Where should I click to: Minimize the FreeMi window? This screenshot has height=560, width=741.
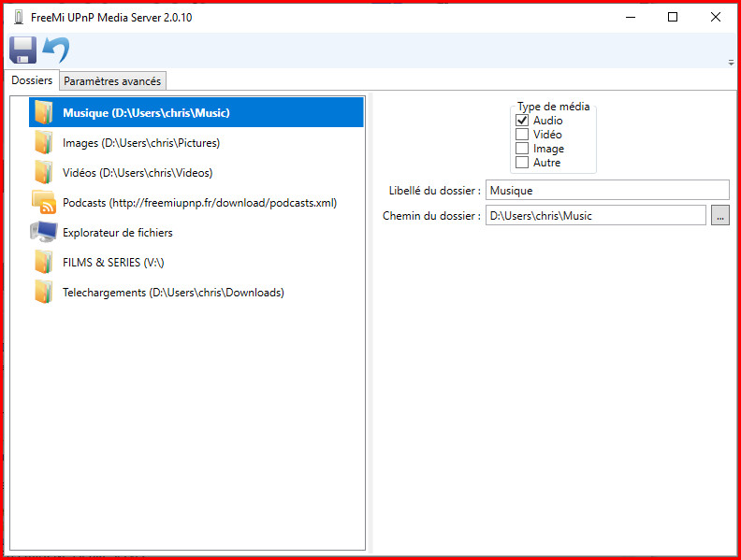click(x=631, y=17)
